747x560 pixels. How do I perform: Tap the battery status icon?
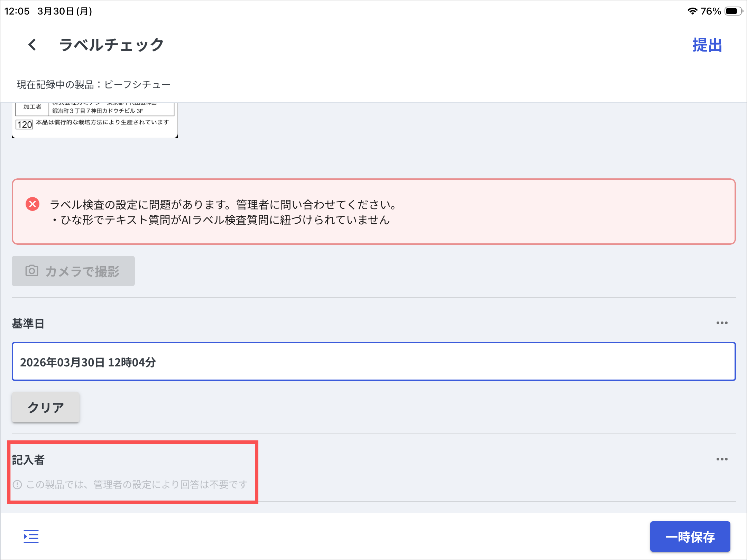(733, 11)
